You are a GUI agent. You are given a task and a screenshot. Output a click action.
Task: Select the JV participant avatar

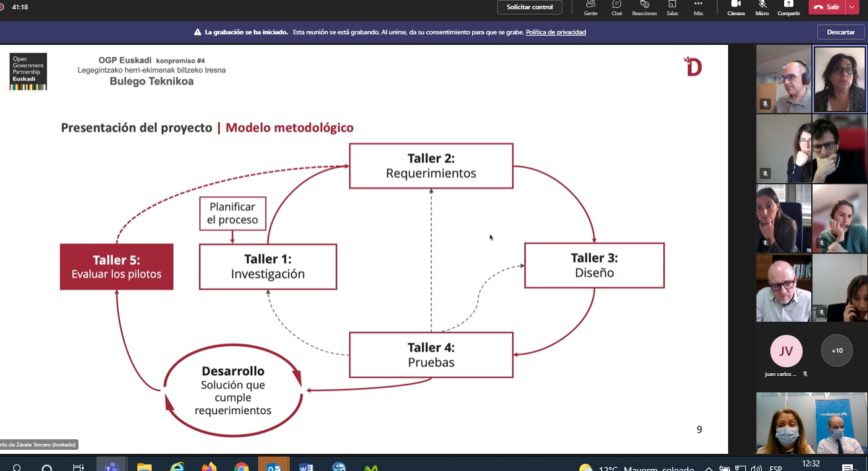point(785,351)
